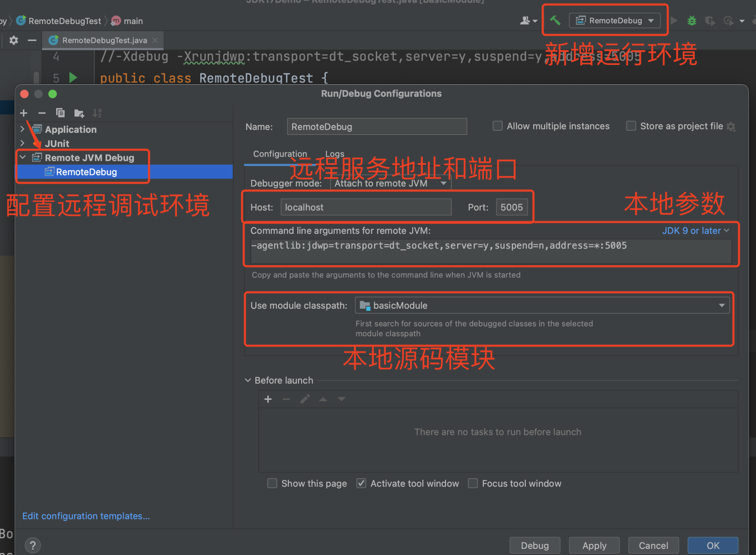Click the edit before-launch task pencil icon
The width and height of the screenshot is (756, 555).
tap(305, 399)
